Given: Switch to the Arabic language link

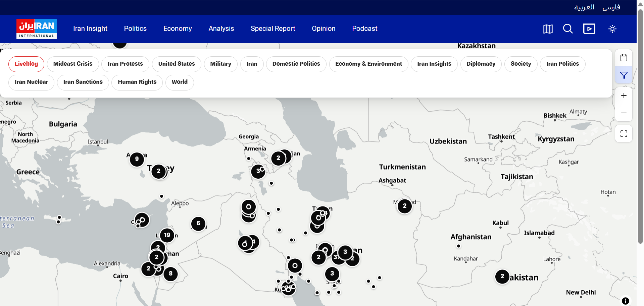Looking at the screenshot, I should point(584,7).
